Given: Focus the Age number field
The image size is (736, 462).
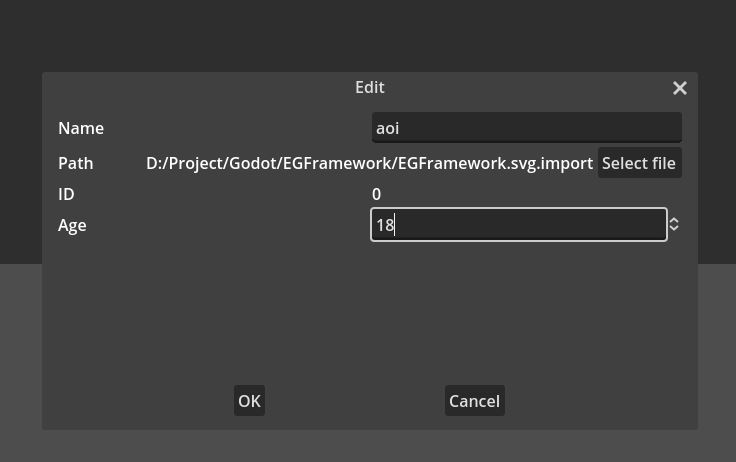Looking at the screenshot, I should pos(518,225).
